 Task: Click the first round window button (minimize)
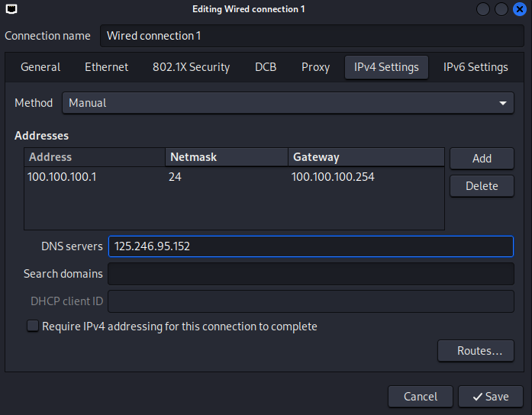[x=483, y=9]
